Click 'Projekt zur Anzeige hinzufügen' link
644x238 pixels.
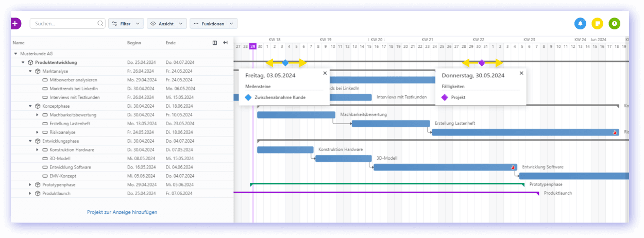(x=122, y=212)
